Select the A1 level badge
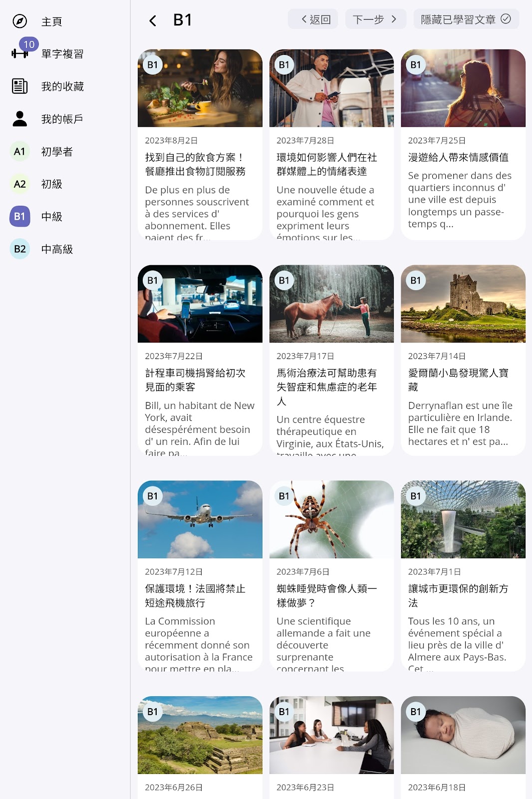This screenshot has height=799, width=532. pyautogui.click(x=19, y=151)
